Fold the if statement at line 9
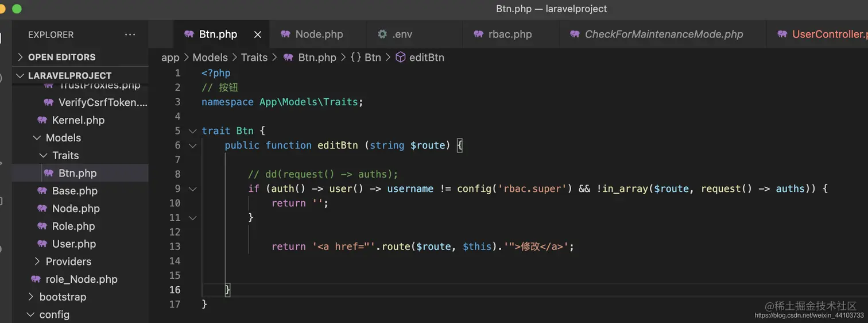 (193, 189)
